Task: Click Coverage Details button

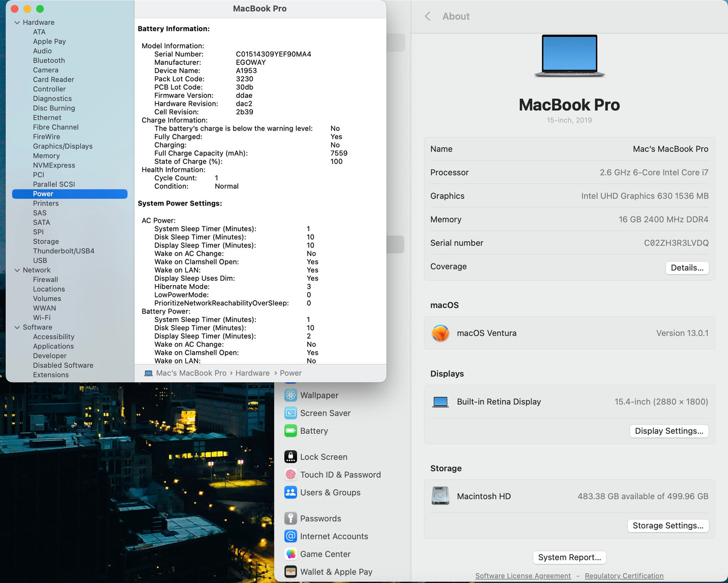Action: (x=687, y=268)
